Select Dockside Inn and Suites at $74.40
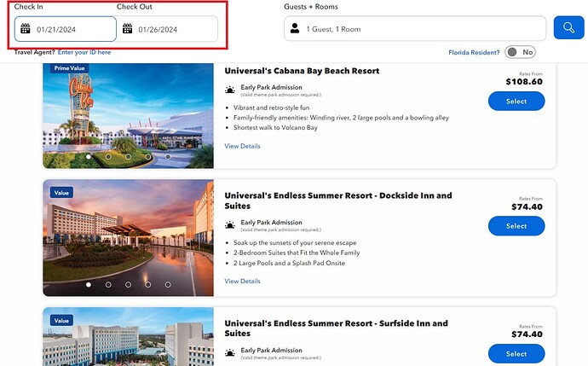This screenshot has height=366, width=588. (516, 226)
